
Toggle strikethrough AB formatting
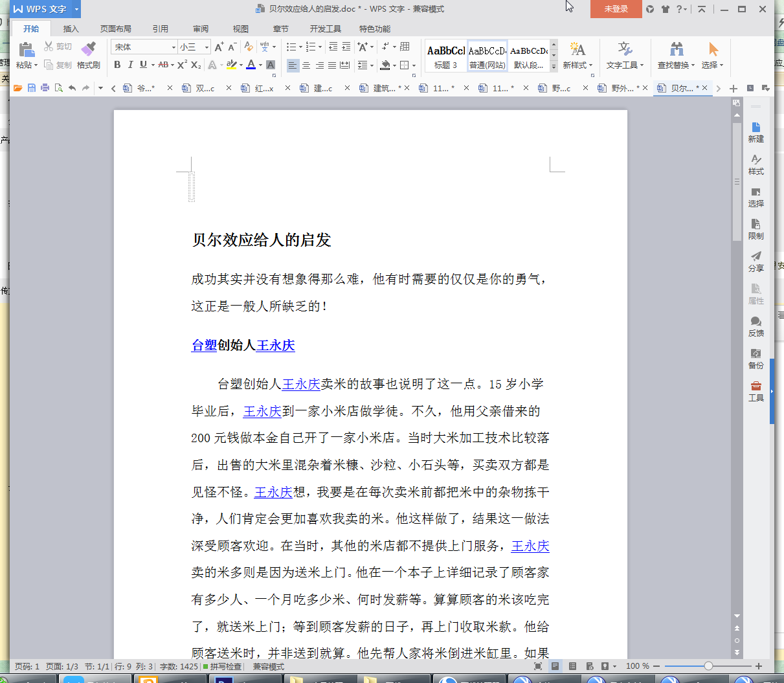coord(162,65)
